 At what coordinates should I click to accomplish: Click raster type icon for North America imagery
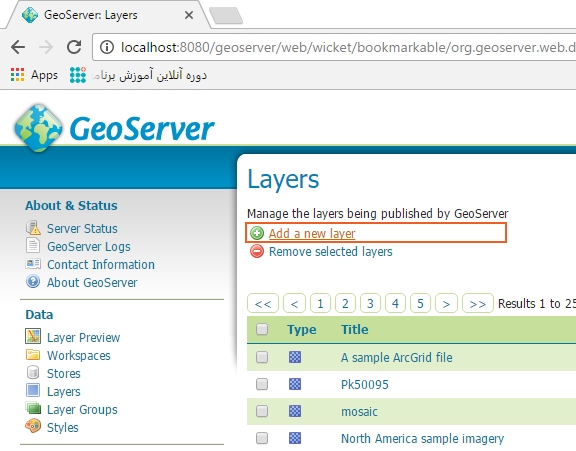point(295,438)
